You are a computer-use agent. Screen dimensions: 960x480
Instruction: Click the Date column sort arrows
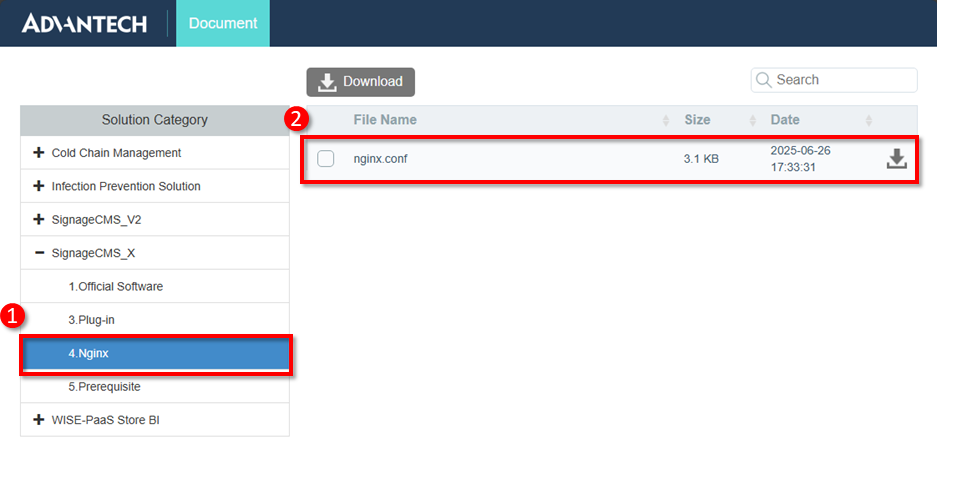pos(868,121)
